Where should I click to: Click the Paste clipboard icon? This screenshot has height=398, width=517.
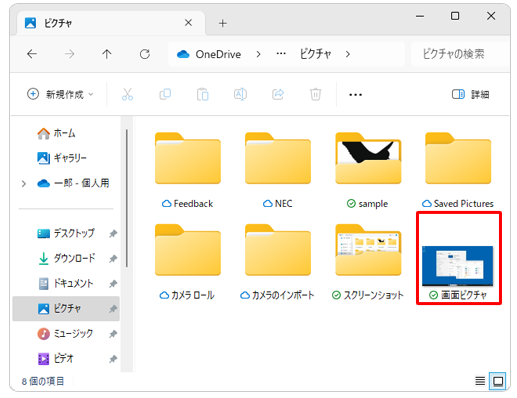203,94
